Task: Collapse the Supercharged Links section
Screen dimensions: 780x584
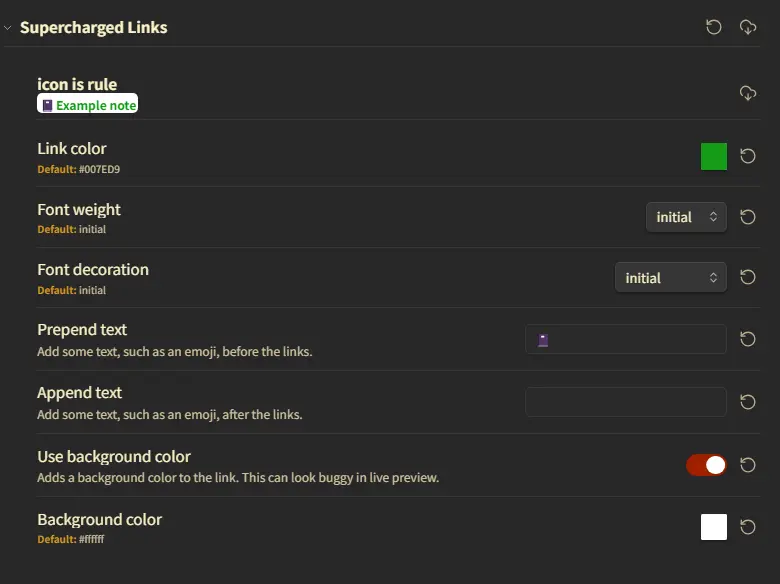Action: tap(8, 28)
